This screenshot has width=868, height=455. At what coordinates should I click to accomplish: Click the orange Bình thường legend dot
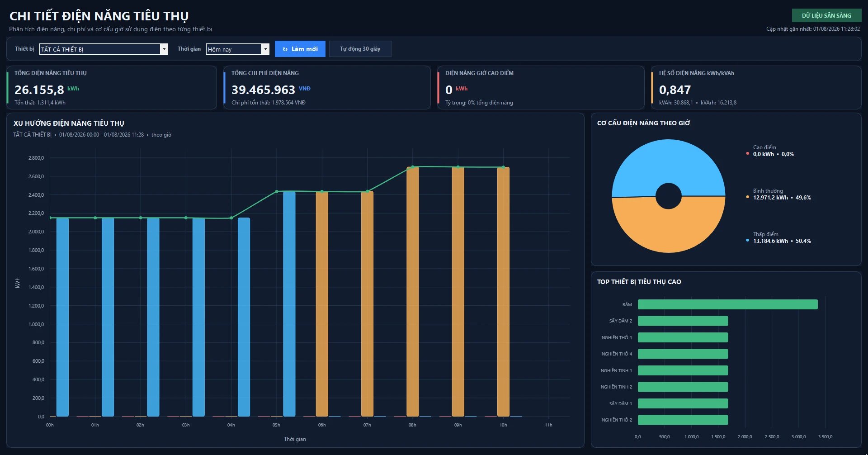pos(747,197)
